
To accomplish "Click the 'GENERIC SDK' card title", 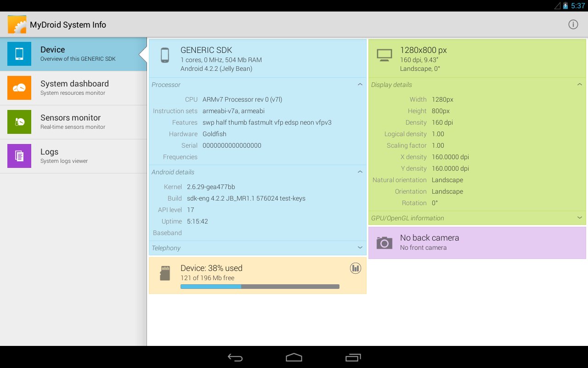I will (x=206, y=50).
